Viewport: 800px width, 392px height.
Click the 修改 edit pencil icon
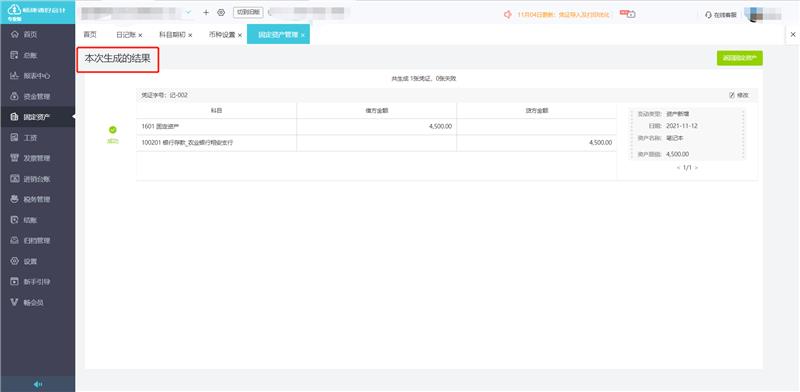click(x=732, y=95)
